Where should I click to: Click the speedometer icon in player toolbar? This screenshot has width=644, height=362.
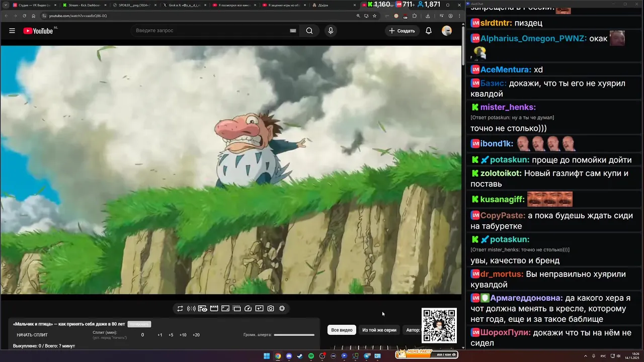[248, 308]
